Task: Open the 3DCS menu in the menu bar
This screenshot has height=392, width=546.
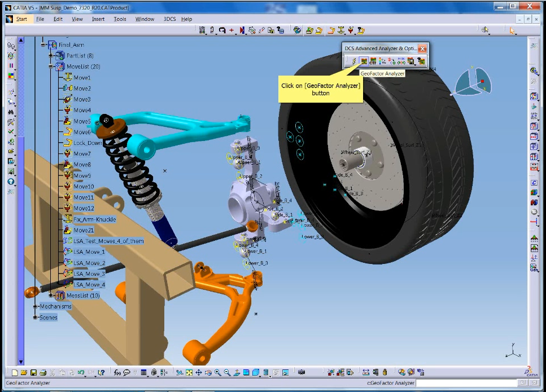Action: (169, 19)
